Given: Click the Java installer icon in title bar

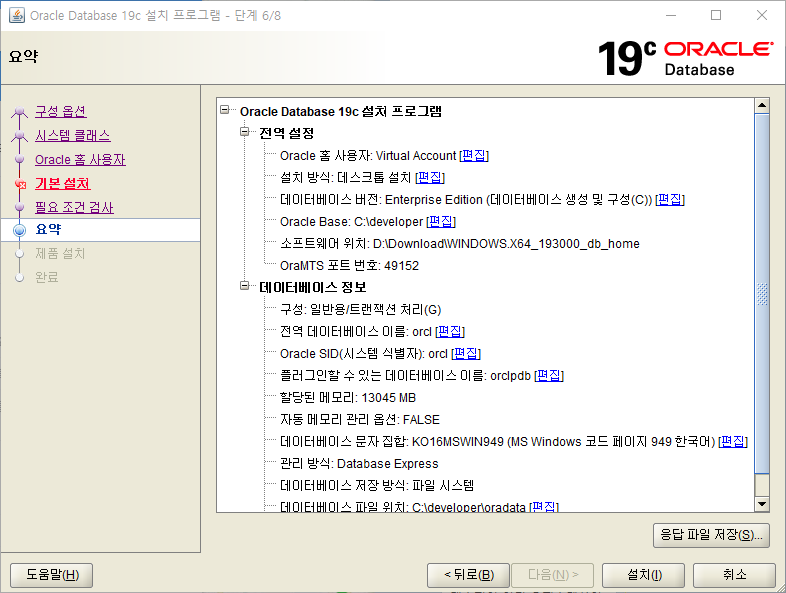Looking at the screenshot, I should pyautogui.click(x=17, y=16).
